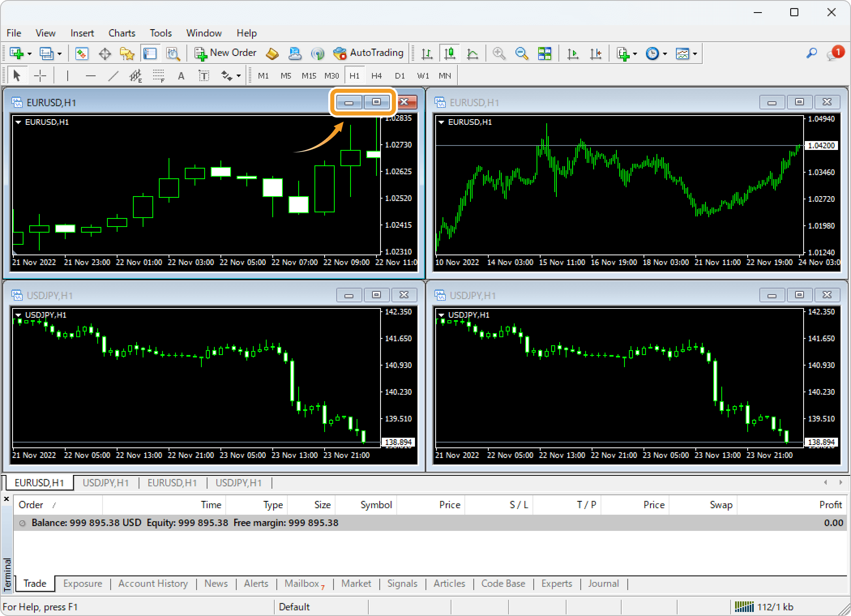Open the Window menu
Viewport: 851px width, 616px height.
(x=204, y=33)
